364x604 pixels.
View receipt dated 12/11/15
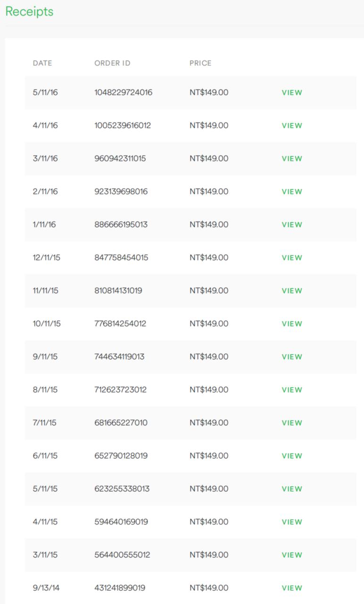coord(292,258)
